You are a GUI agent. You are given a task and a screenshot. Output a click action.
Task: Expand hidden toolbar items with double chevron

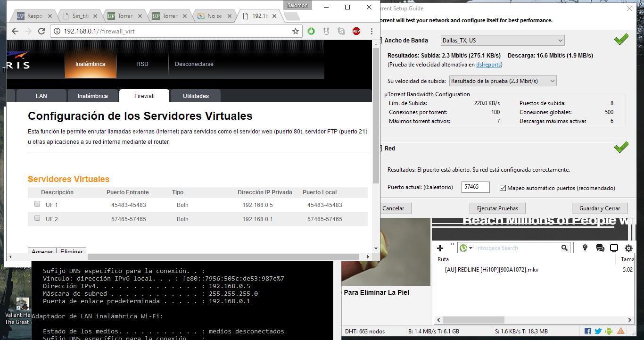[453, 245]
